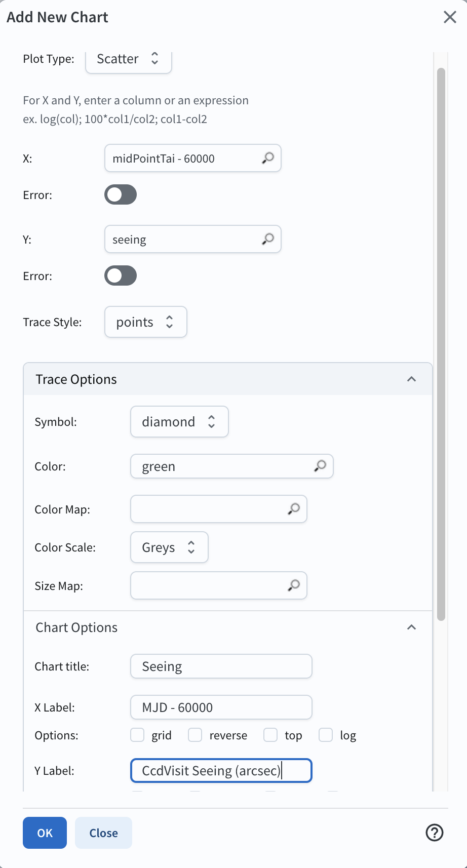Check the reverse option checkbox
467x868 pixels.
point(195,735)
